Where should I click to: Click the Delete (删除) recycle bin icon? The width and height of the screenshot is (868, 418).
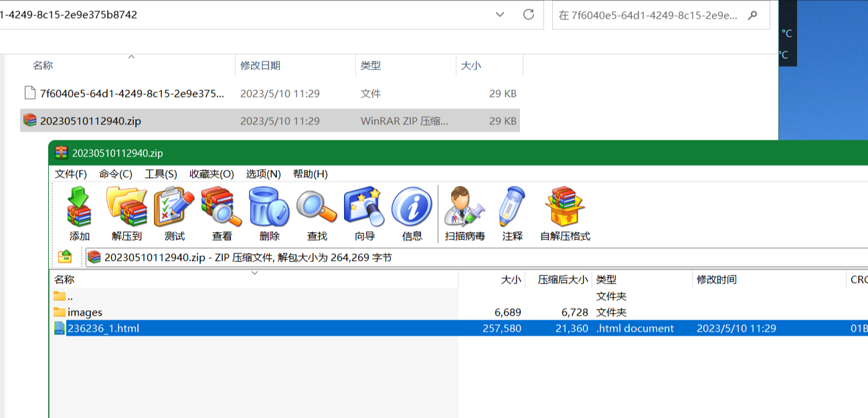pyautogui.click(x=269, y=207)
